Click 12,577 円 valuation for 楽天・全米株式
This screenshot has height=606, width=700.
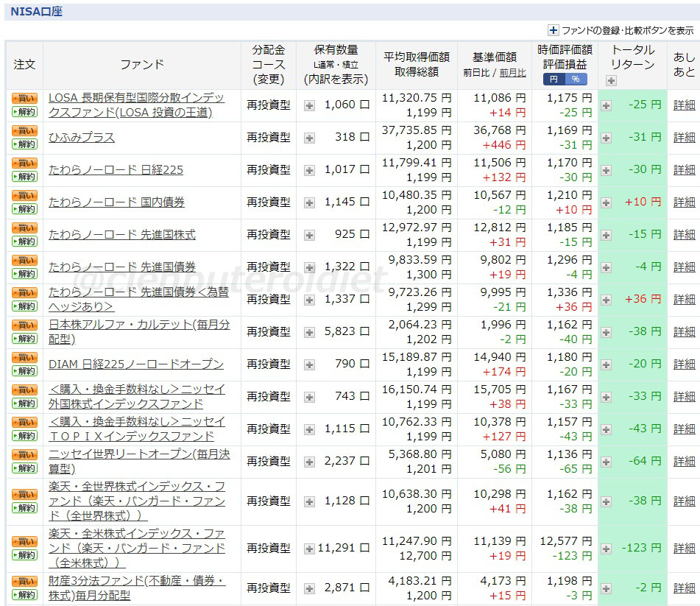pos(565,541)
